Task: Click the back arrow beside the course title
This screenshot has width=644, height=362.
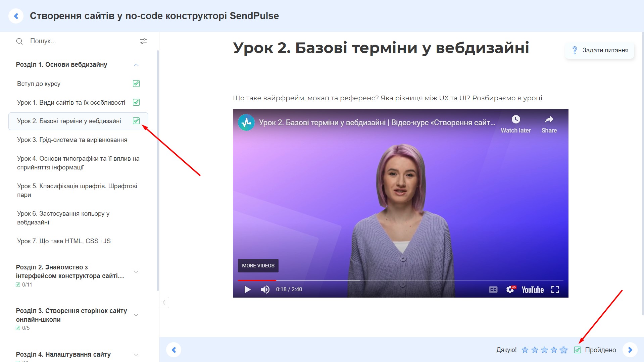Action: (16, 16)
